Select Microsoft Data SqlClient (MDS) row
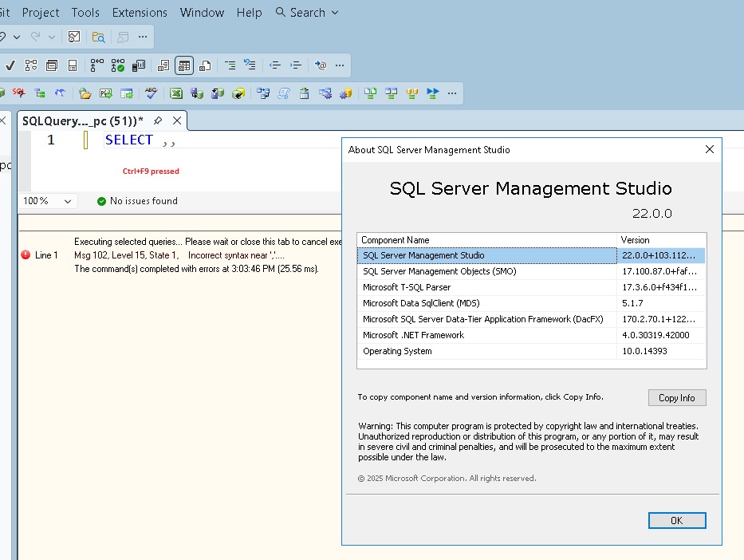The height and width of the screenshot is (560, 744). (531, 303)
